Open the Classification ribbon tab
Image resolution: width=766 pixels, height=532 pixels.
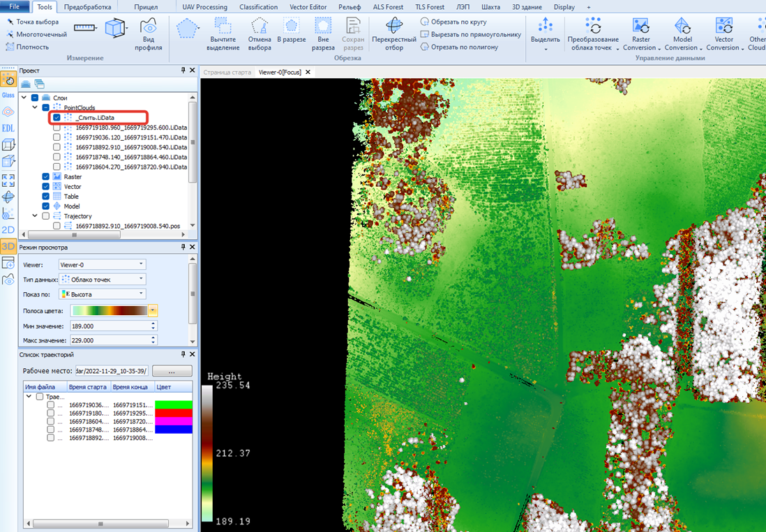coord(258,7)
